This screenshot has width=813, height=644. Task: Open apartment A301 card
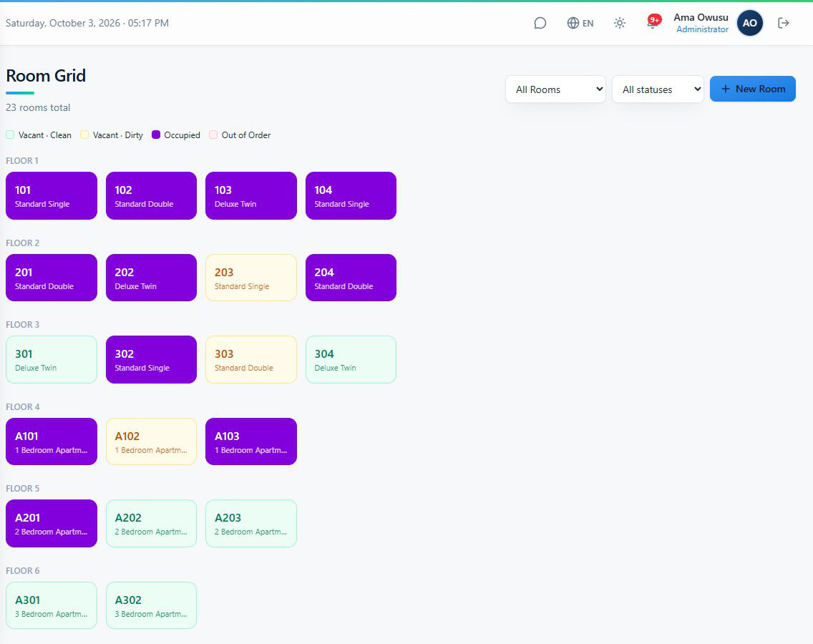52,605
